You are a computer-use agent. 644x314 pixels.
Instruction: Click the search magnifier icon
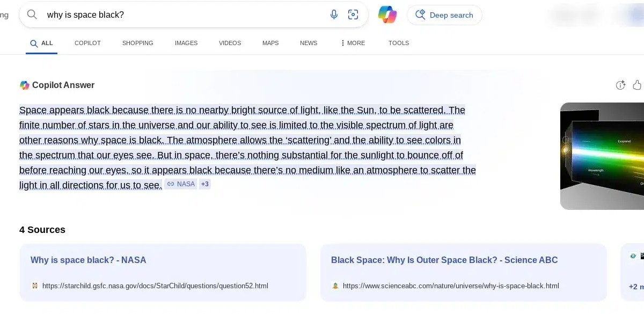point(32,15)
